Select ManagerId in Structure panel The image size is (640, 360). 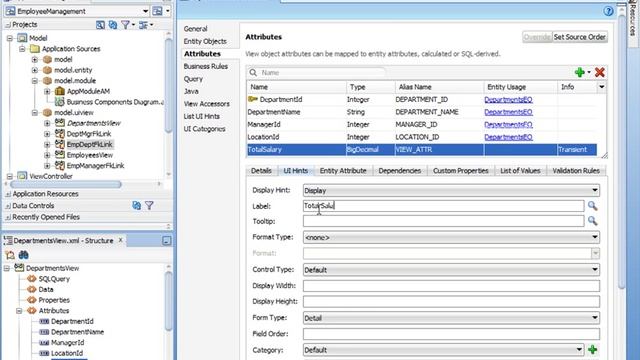[67, 342]
